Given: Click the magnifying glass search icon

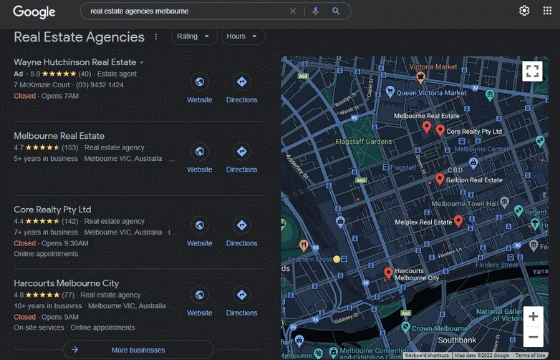Looking at the screenshot, I should [x=336, y=11].
